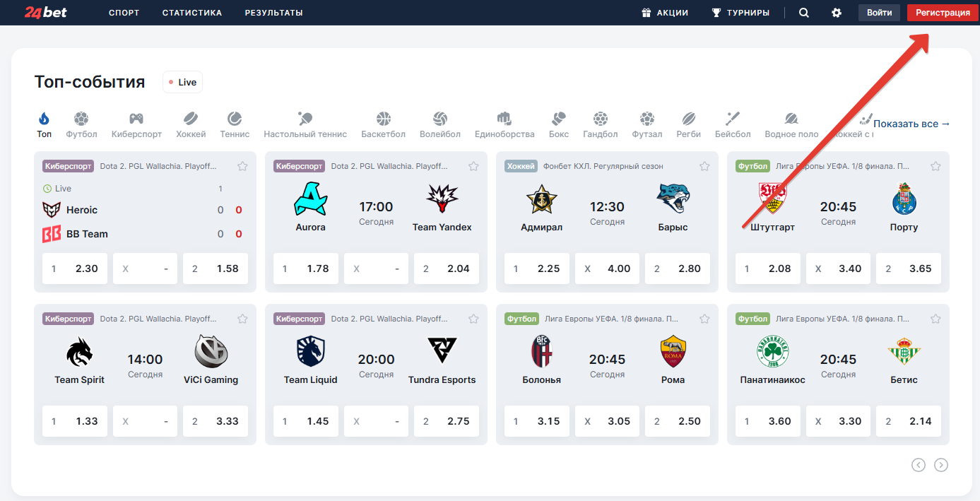
Task: Go to next events carousel page
Action: (941, 464)
